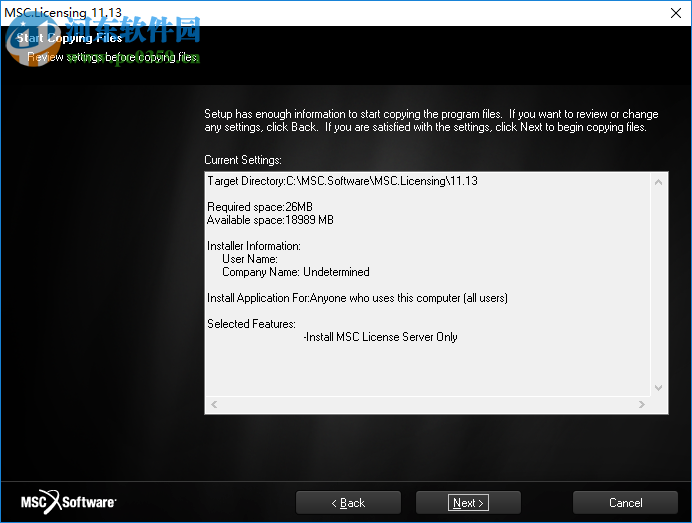Click the 'Install Application For' line
The height and width of the screenshot is (523, 692).
coord(357,298)
